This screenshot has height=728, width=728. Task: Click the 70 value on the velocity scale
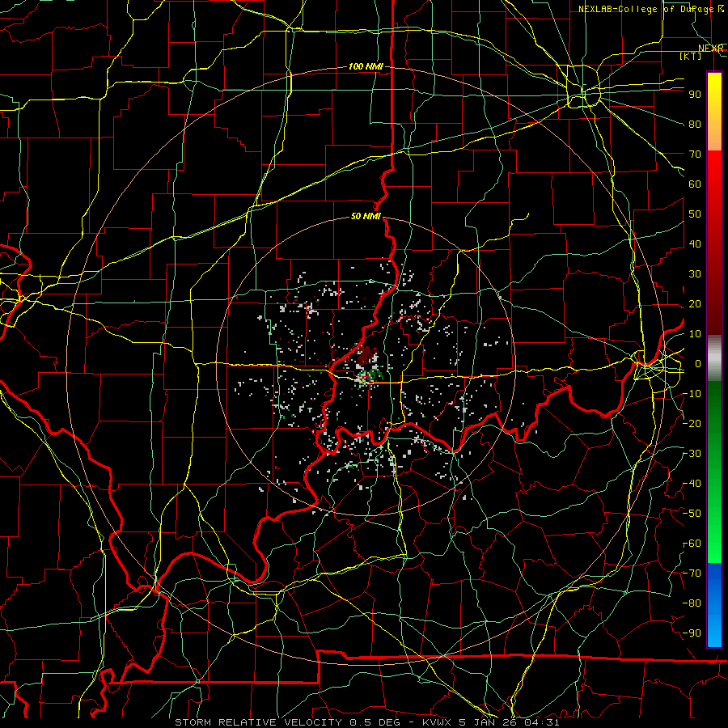pyautogui.click(x=695, y=154)
